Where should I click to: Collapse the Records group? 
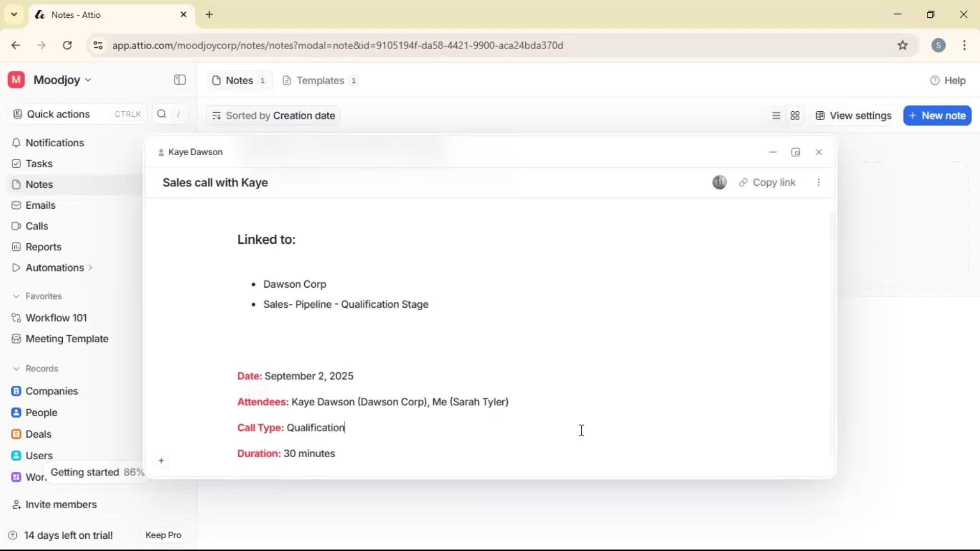pos(16,368)
